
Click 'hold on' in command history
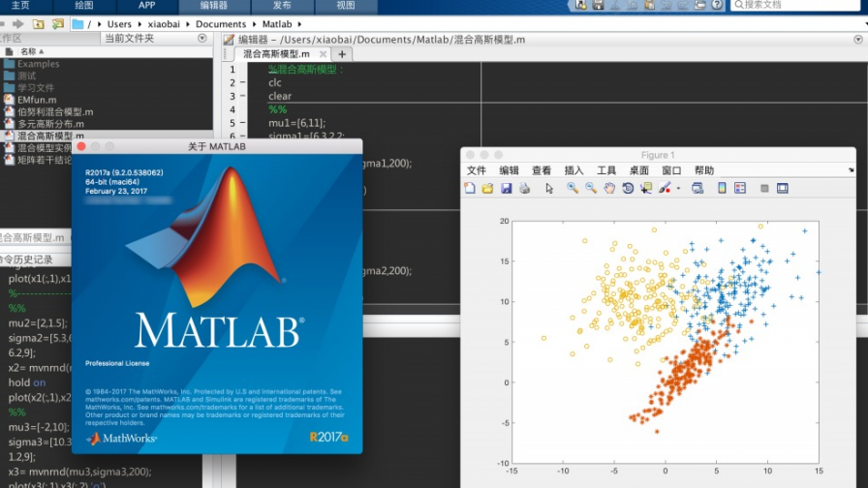tap(27, 382)
